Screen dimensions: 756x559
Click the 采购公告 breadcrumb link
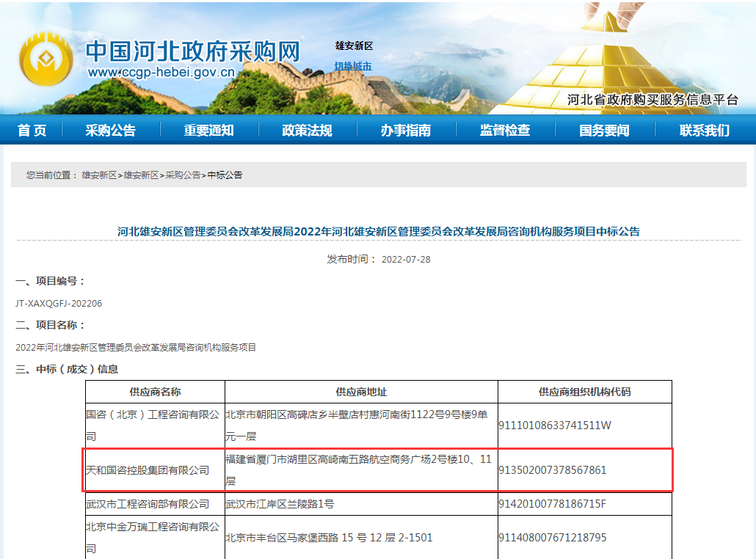[183, 175]
